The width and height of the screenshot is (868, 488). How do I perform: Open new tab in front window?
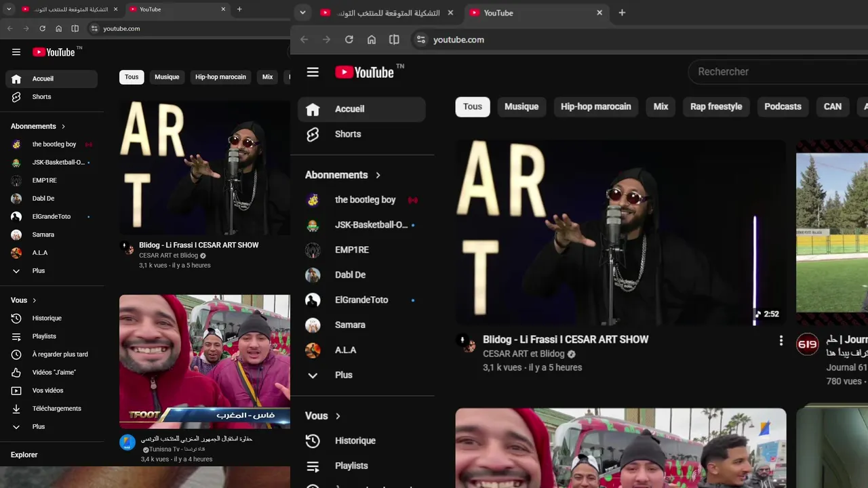(622, 12)
